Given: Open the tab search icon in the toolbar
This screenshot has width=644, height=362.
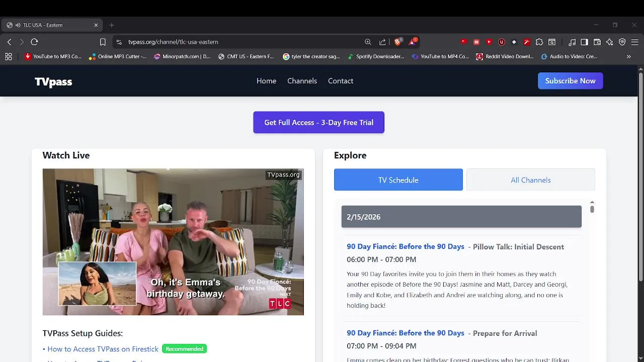Looking at the screenshot, I should click(x=552, y=42).
